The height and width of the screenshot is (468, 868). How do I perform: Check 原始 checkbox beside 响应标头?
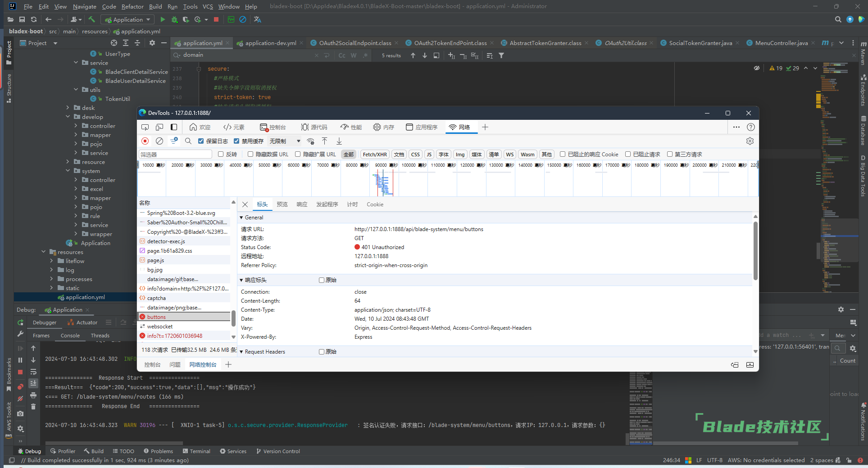(322, 280)
